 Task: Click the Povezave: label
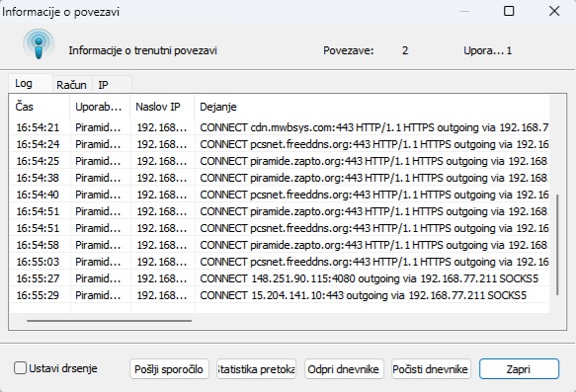[x=348, y=50]
